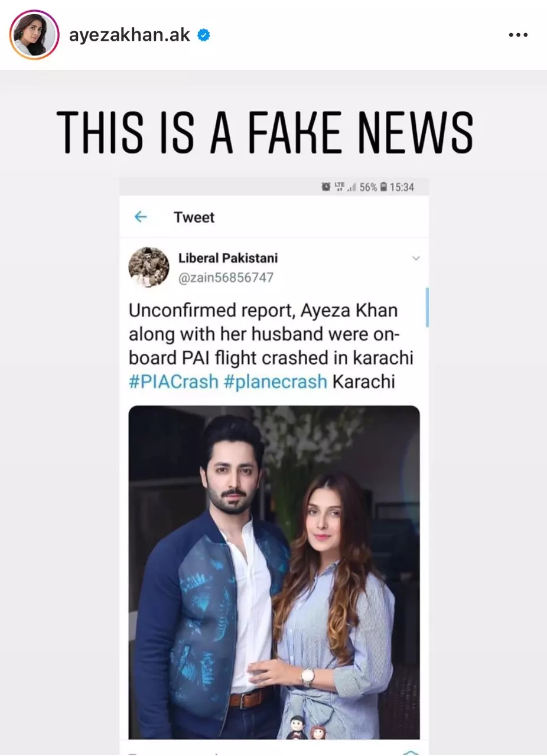Click the @zain56856747 handle
Image resolution: width=547 pixels, height=756 pixels.
226,278
